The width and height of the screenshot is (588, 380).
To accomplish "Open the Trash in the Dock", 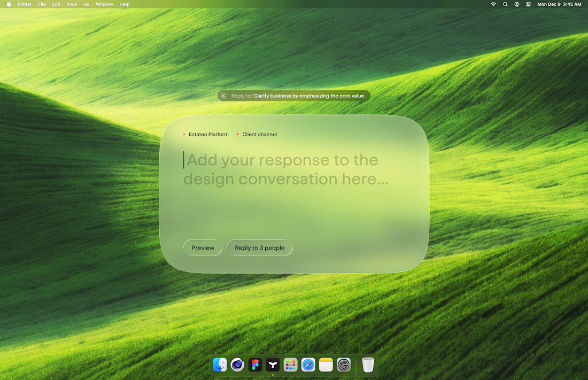I will (368, 365).
